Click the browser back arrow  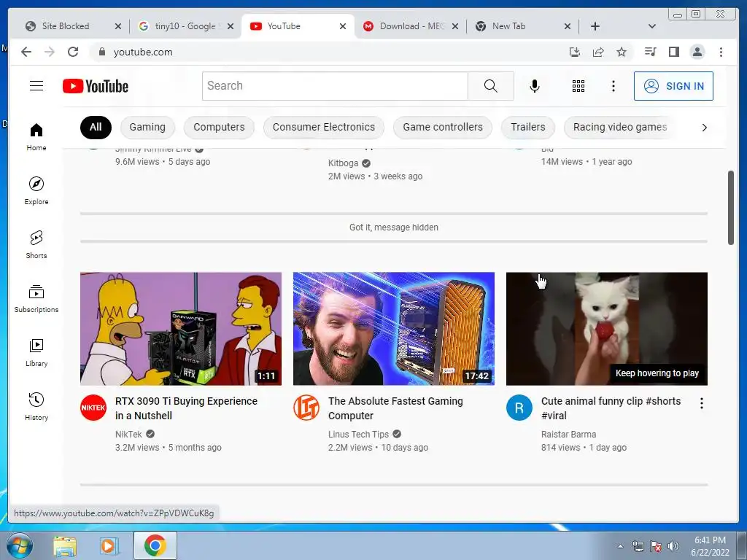click(26, 52)
